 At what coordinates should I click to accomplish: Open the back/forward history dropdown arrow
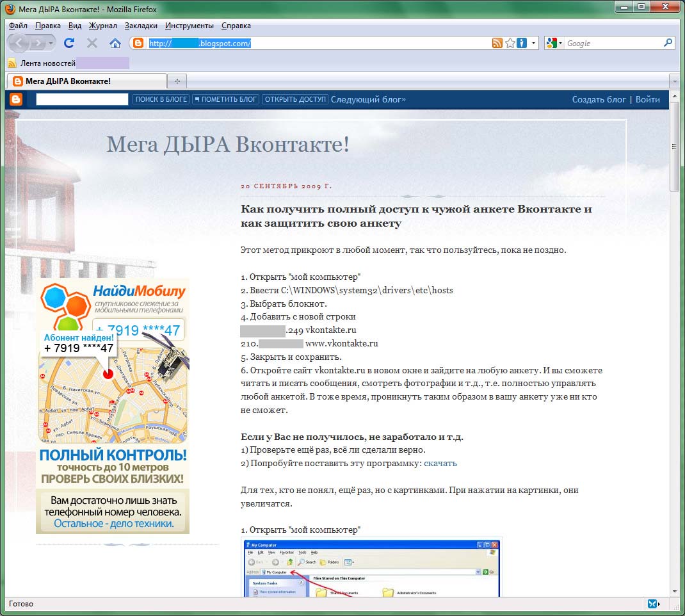point(51,43)
